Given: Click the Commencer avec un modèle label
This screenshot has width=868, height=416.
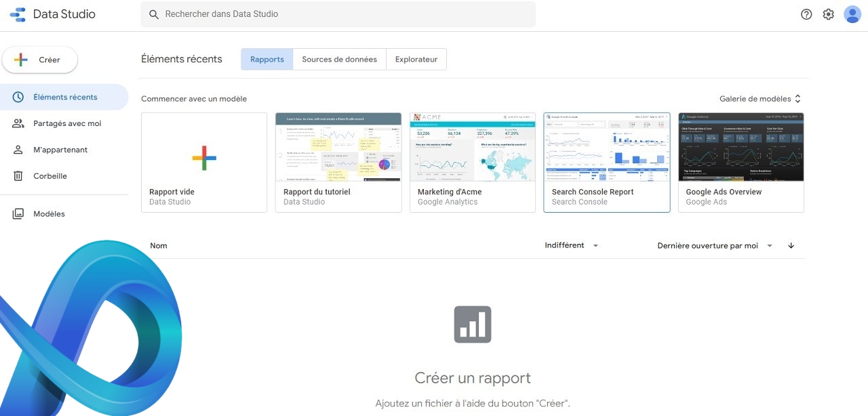Looking at the screenshot, I should pyautogui.click(x=194, y=99).
